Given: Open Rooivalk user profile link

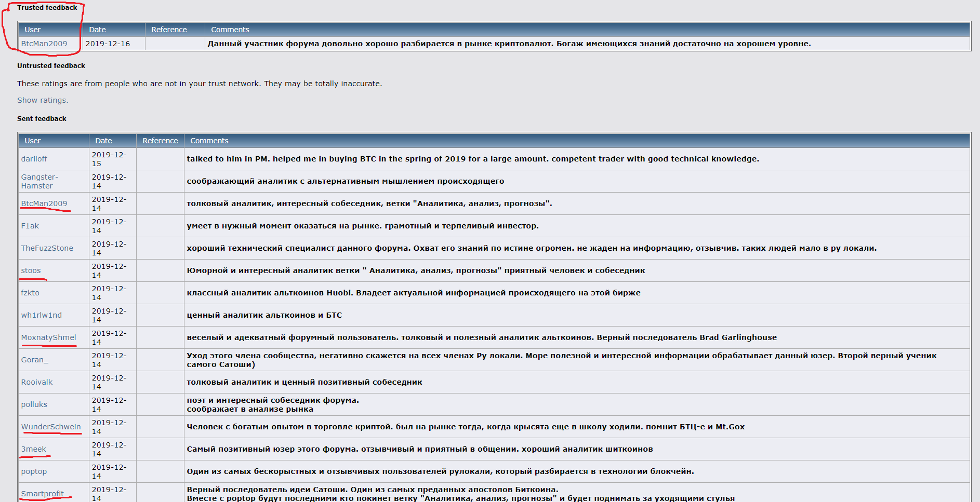Looking at the screenshot, I should click(37, 382).
